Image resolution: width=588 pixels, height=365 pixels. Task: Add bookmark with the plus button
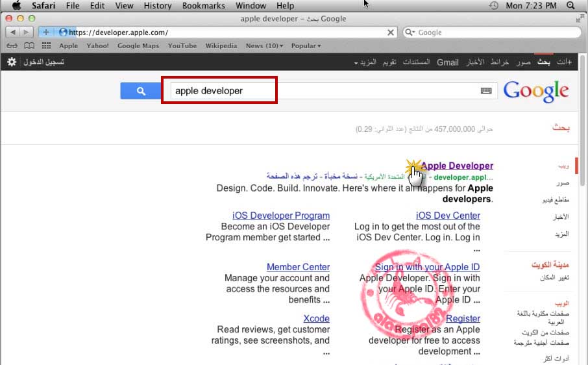[46, 32]
